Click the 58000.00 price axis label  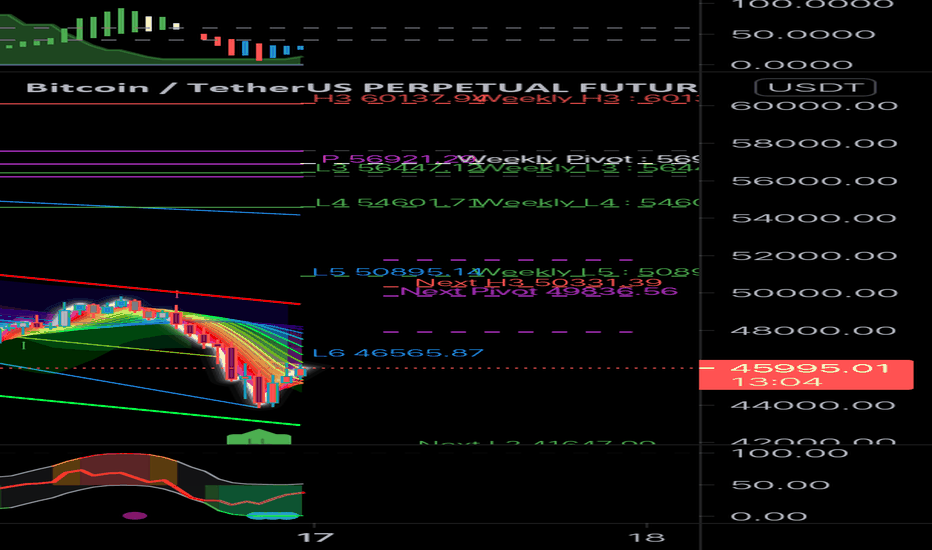pyautogui.click(x=814, y=143)
